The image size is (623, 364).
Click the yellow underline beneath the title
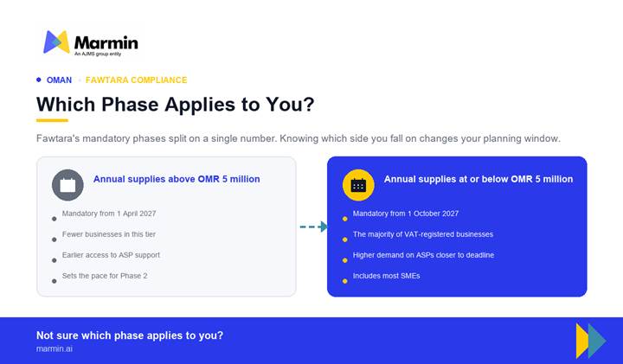point(52,120)
